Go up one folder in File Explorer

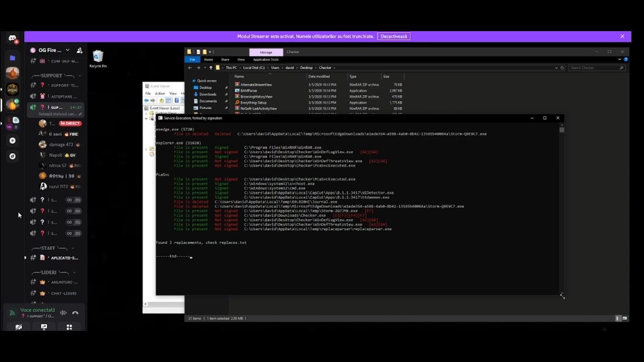click(211, 68)
